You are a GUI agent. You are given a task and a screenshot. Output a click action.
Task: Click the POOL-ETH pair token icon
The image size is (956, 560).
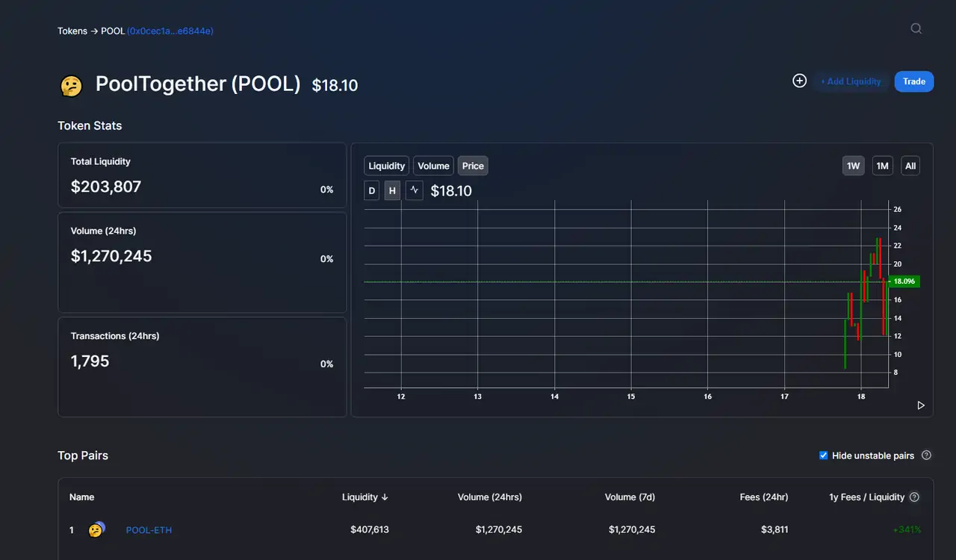point(96,529)
